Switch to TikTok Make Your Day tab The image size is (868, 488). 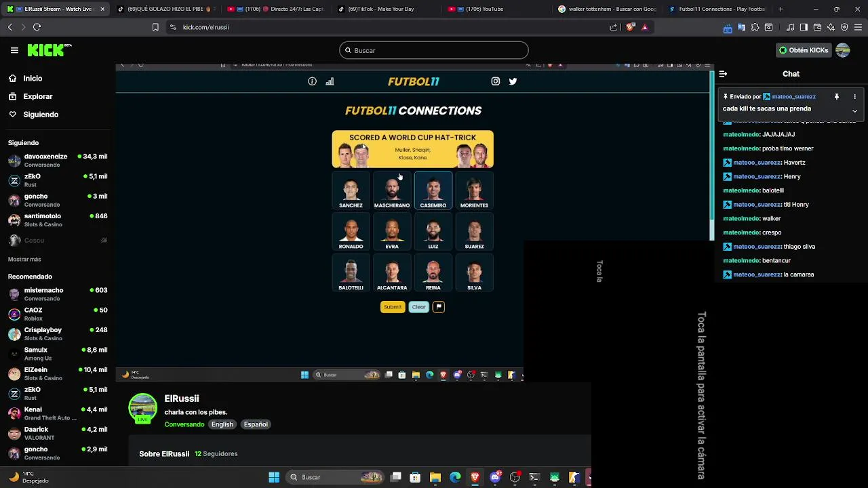tap(384, 9)
